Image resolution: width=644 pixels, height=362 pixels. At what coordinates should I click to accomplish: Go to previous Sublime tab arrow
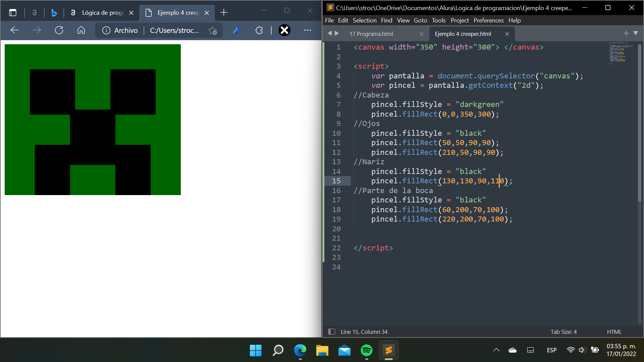(329, 33)
